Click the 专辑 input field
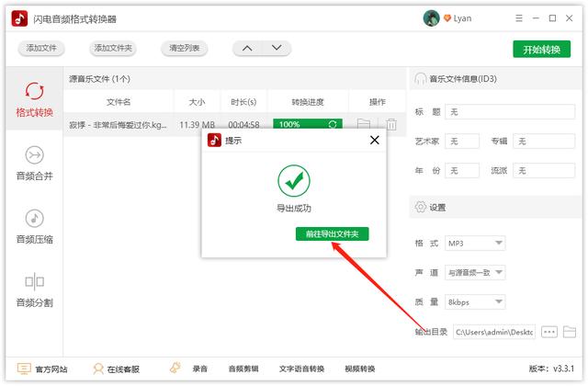Viewport: 588px width, 386px height. click(544, 141)
